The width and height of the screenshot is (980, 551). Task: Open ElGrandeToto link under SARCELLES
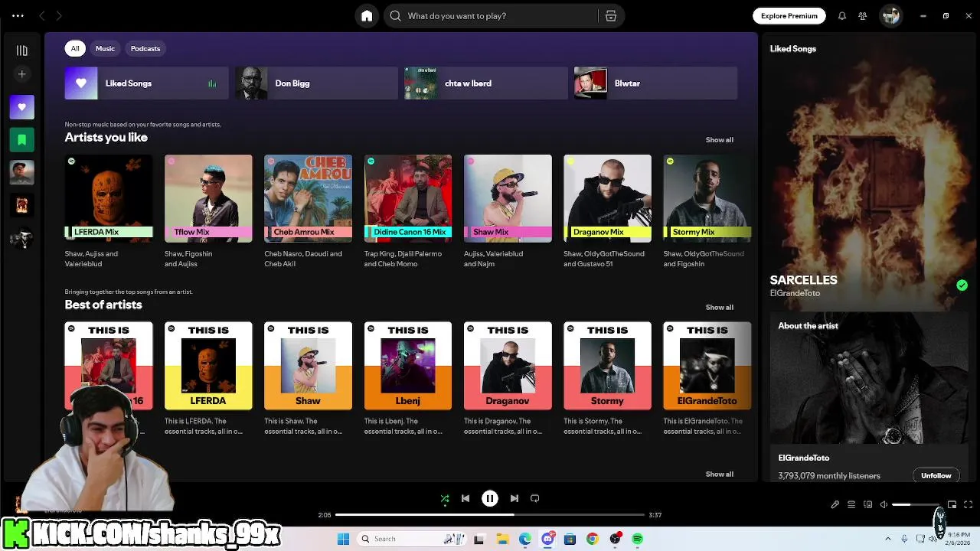tap(795, 293)
